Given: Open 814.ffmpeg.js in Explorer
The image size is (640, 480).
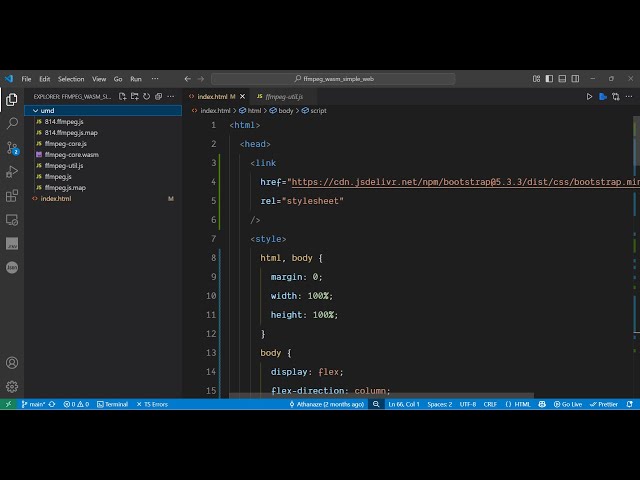Looking at the screenshot, I should (x=103, y=122).
